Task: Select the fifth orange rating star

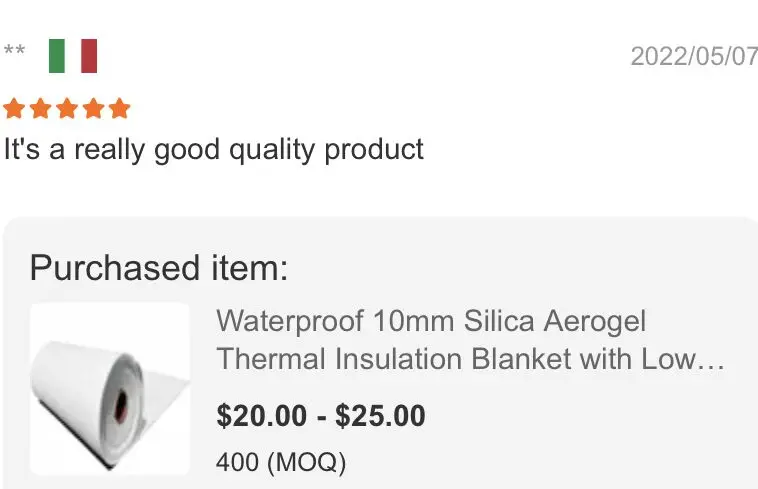Action: (x=119, y=108)
